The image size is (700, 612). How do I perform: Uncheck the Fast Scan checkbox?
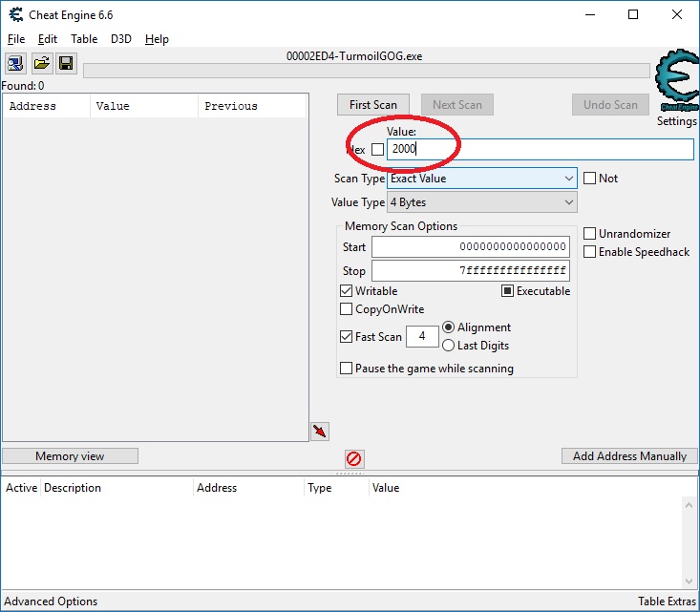pos(346,337)
